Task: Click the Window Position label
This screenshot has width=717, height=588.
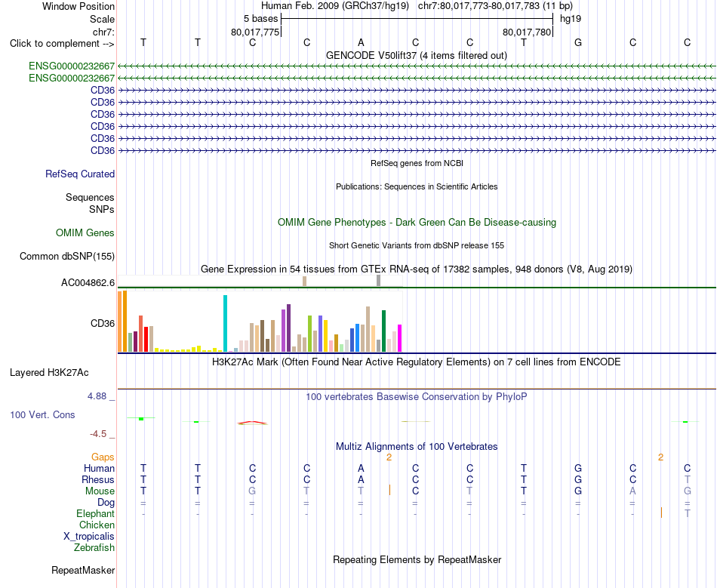Action: (78, 6)
